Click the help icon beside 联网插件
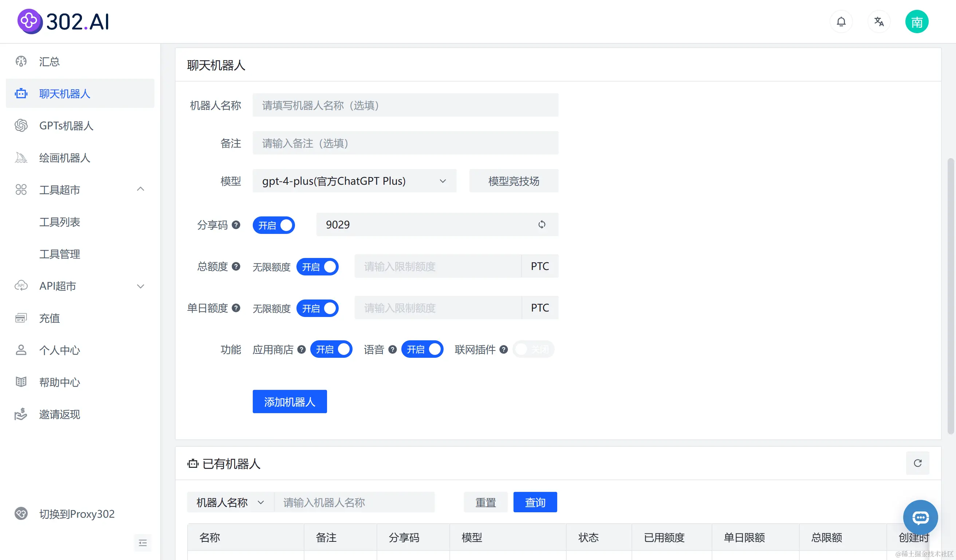The height and width of the screenshot is (560, 956). click(x=503, y=349)
